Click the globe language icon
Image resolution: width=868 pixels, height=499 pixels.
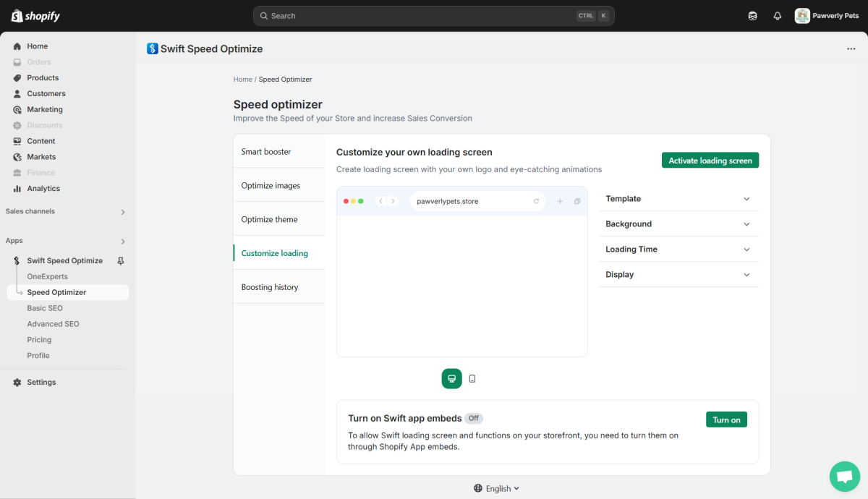[x=478, y=489]
